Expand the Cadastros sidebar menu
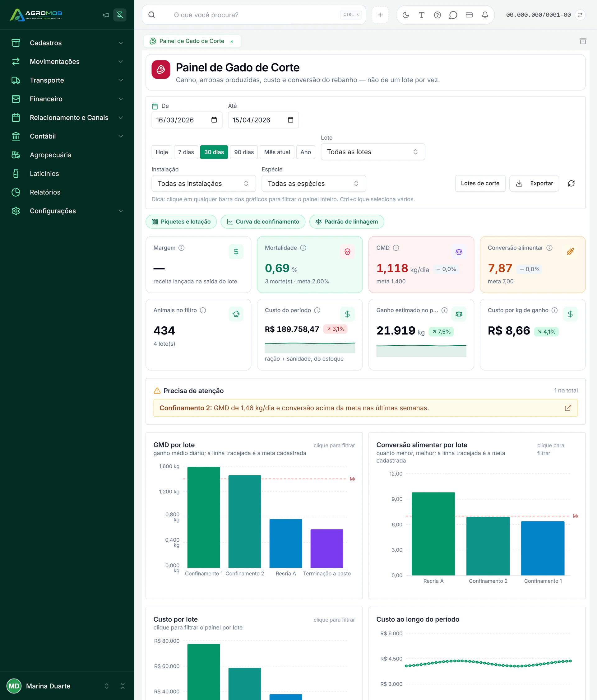The width and height of the screenshot is (597, 700). 67,43
